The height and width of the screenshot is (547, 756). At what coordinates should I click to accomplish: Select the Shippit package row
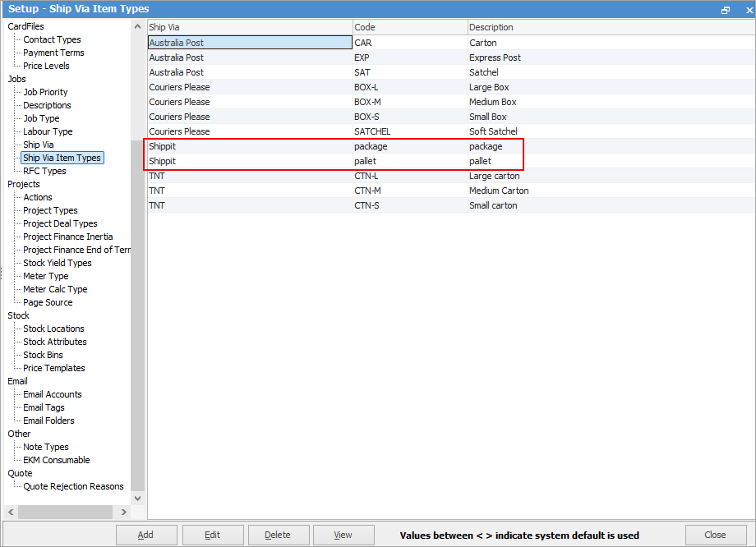pyautogui.click(x=451, y=146)
